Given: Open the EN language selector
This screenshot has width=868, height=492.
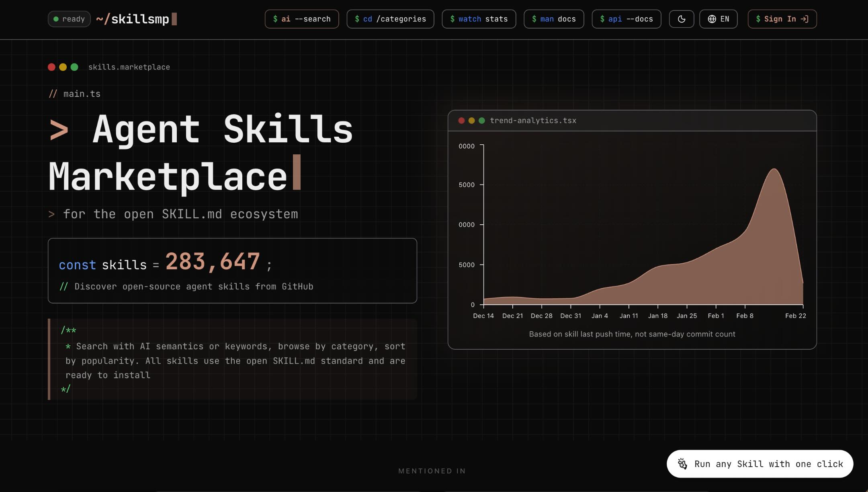Looking at the screenshot, I should pyautogui.click(x=724, y=19).
